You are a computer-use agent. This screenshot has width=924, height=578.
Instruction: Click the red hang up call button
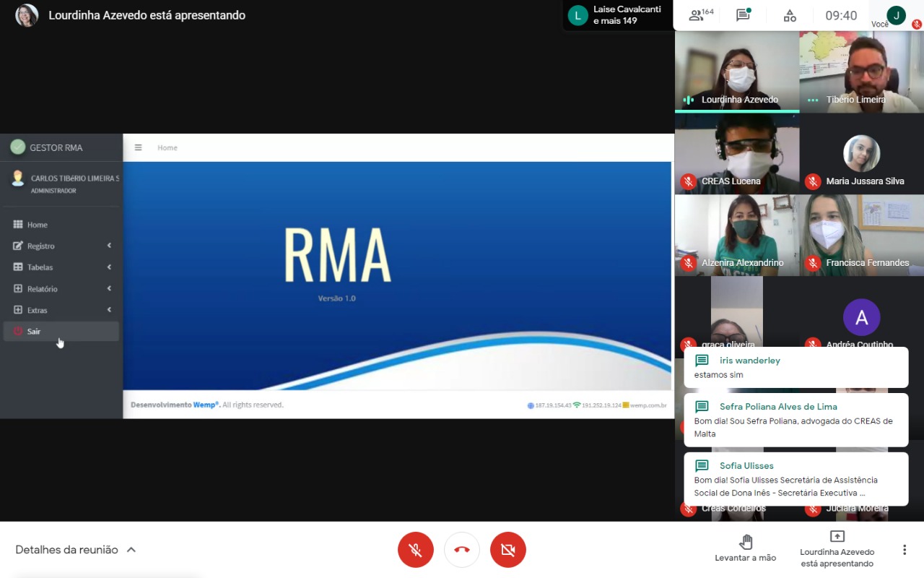coord(462,550)
